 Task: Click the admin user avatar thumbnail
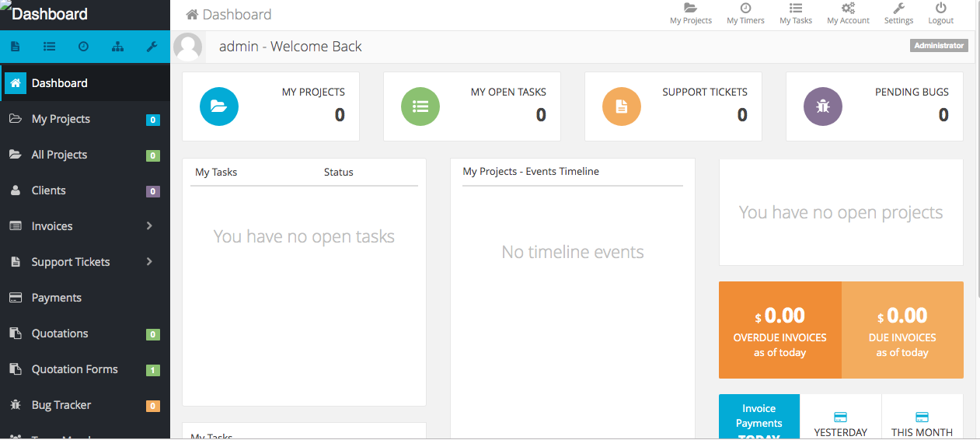pyautogui.click(x=187, y=47)
